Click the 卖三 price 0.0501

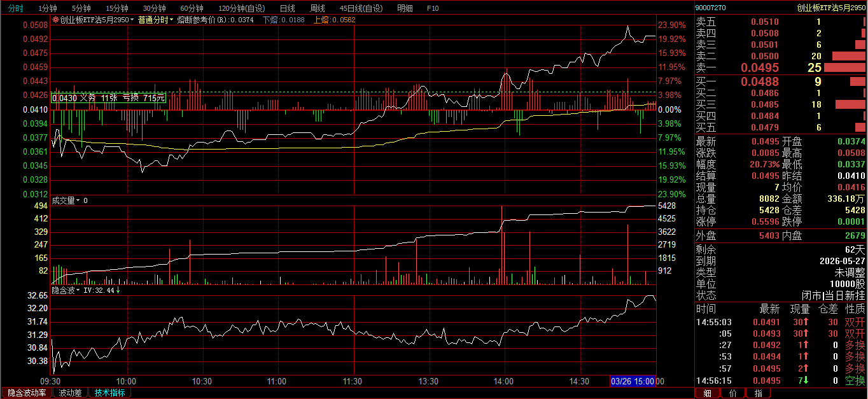tap(764, 45)
